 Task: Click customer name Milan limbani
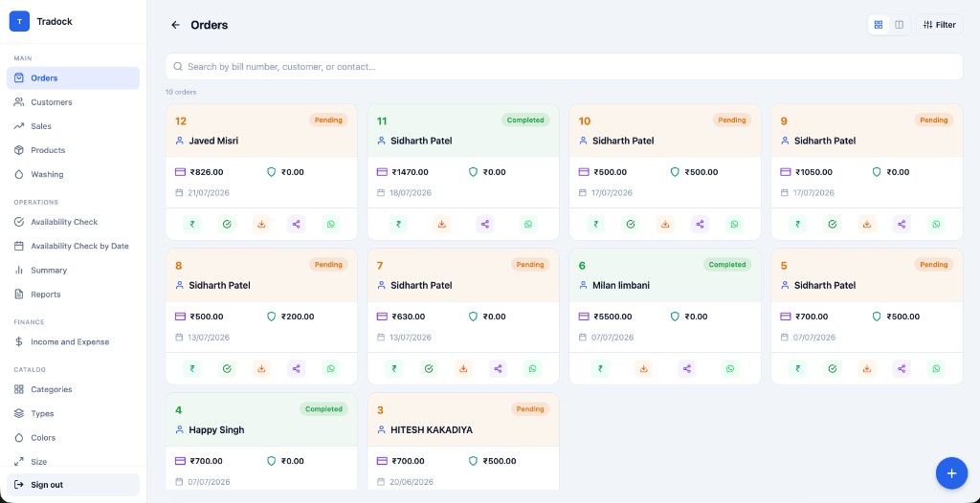pos(620,285)
